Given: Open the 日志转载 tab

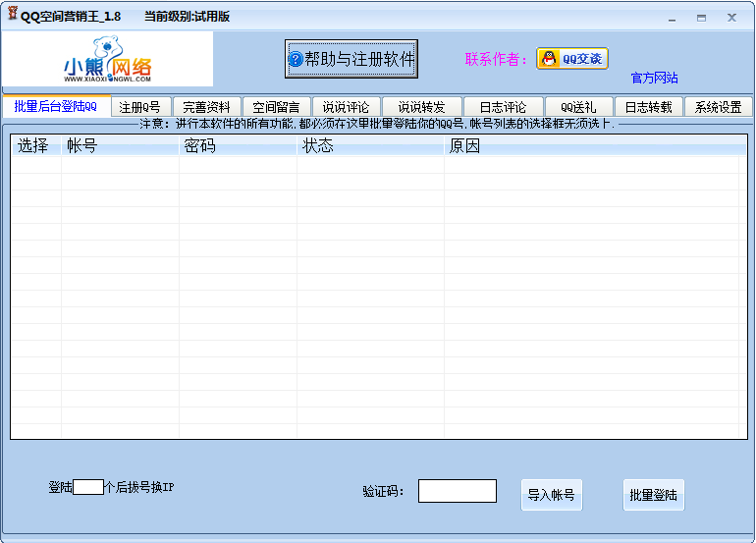Looking at the screenshot, I should click(x=649, y=107).
